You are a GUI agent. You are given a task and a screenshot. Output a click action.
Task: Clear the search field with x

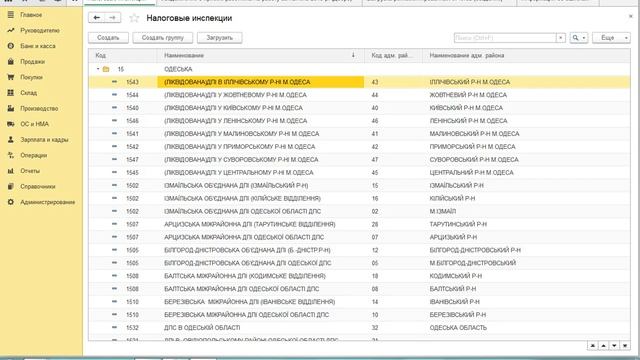tap(561, 38)
